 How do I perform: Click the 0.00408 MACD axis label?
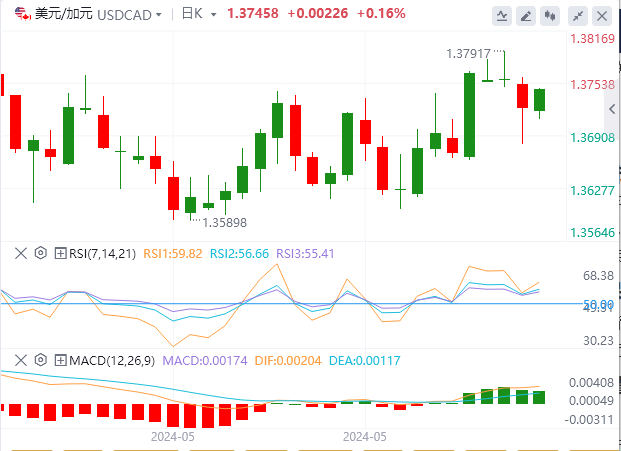coord(592,383)
